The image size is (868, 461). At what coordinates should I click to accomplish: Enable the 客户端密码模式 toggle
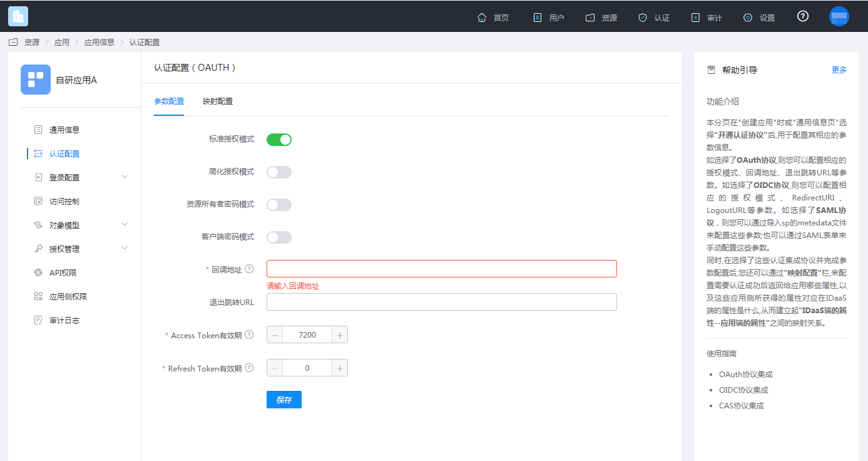[279, 237]
